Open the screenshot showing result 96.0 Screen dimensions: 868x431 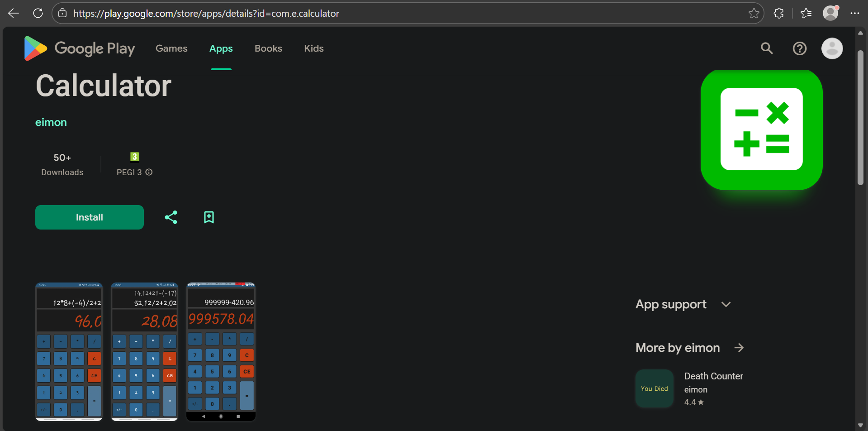click(69, 352)
